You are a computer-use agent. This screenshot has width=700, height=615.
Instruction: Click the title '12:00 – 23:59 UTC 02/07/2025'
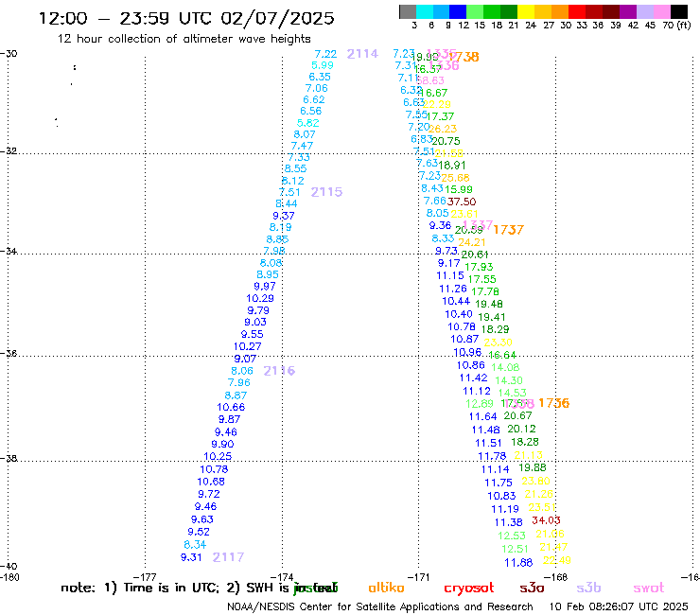[186, 18]
